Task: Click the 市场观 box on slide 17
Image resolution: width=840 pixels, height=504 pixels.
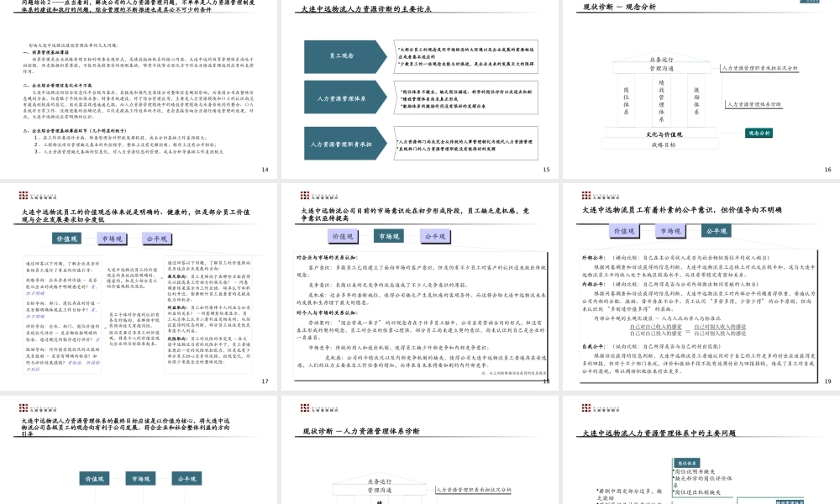Action: 112,239
